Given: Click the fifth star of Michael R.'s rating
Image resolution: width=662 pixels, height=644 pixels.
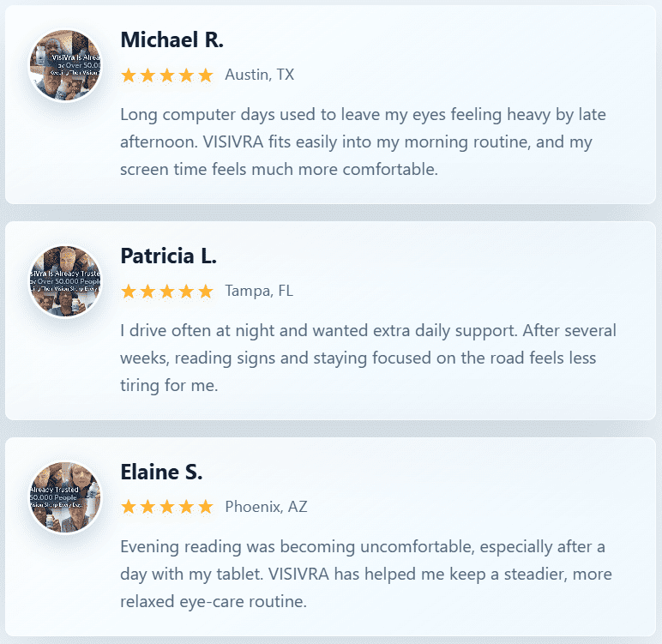Looking at the screenshot, I should coord(206,75).
